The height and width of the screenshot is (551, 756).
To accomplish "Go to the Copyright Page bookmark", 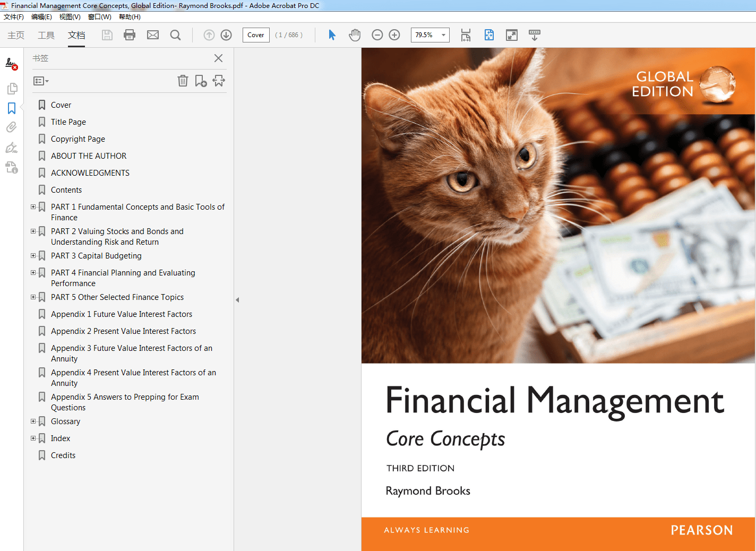I will (x=78, y=139).
